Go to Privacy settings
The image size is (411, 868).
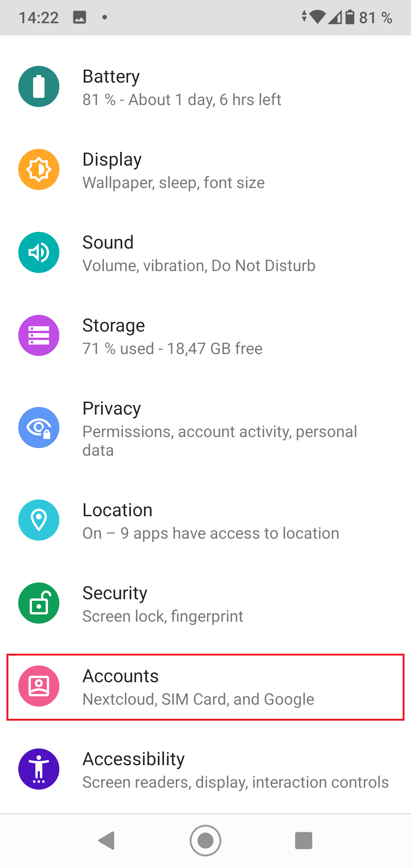220,428
